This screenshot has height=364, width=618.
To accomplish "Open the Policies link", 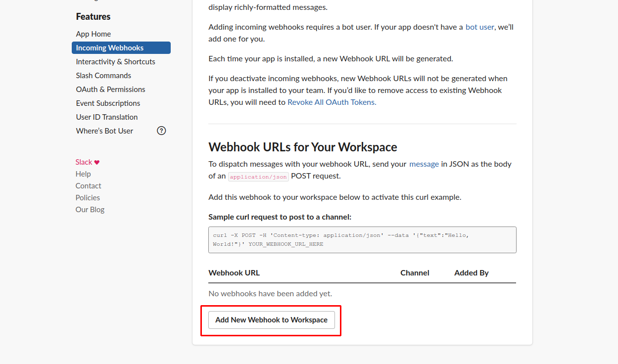I will pos(88,198).
